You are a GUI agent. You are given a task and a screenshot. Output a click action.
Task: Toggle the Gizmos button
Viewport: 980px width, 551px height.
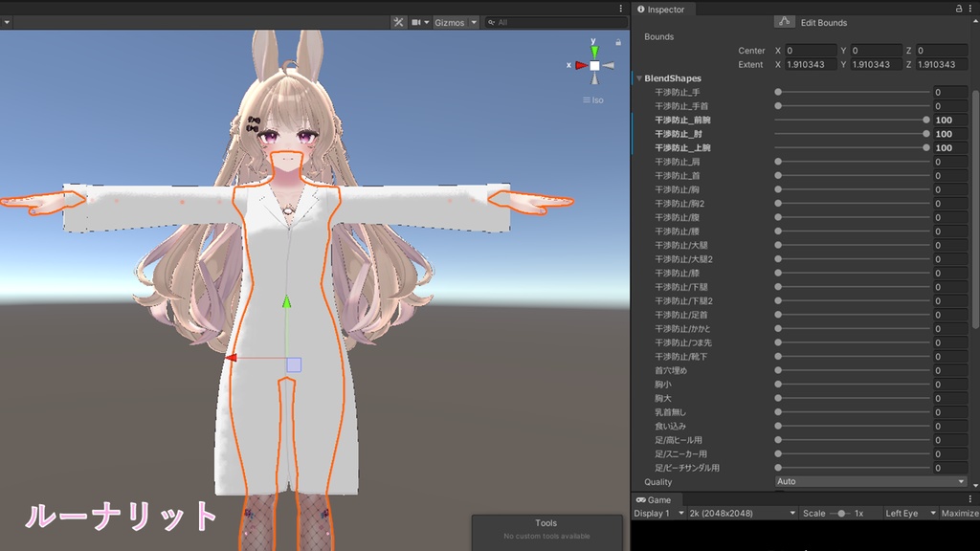pos(450,23)
